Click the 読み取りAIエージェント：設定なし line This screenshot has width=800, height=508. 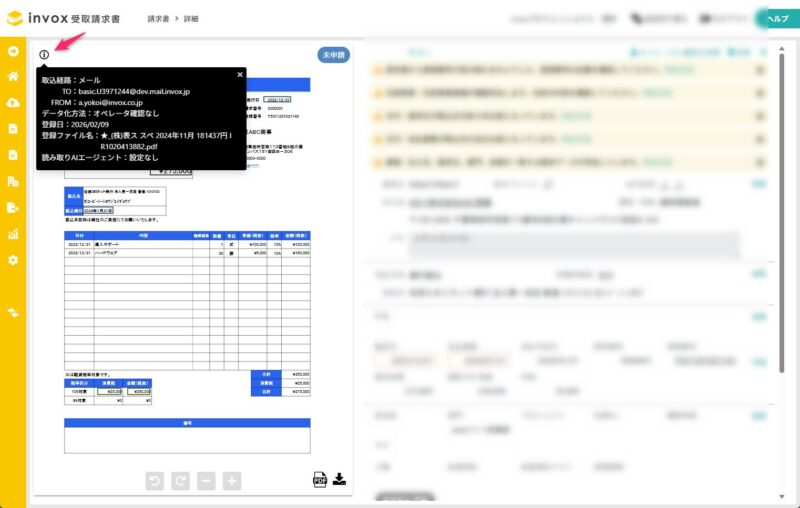100,158
